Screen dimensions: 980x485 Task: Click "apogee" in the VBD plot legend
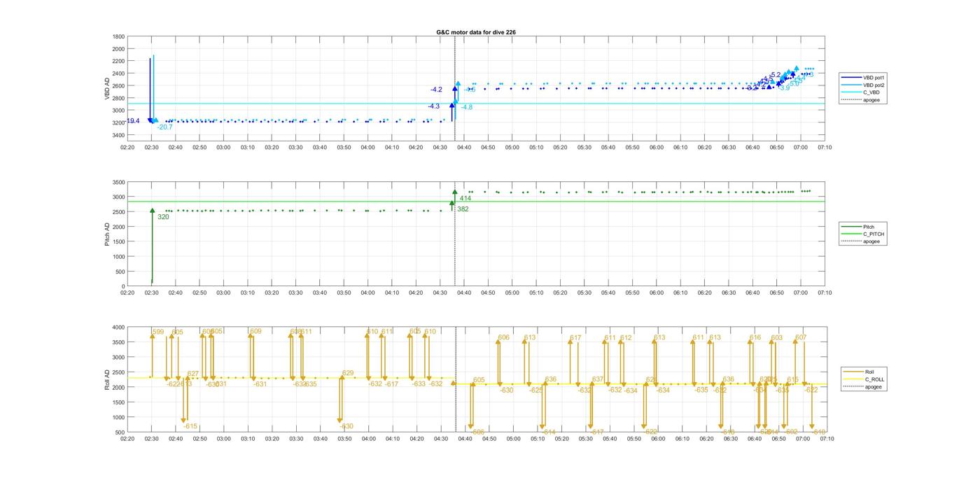[x=859, y=99]
